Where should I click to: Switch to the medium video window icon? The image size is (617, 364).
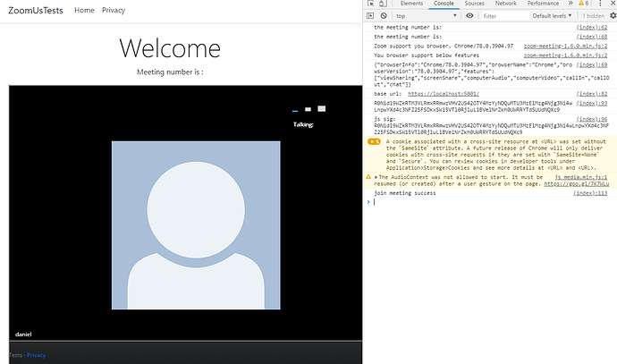coord(308,109)
